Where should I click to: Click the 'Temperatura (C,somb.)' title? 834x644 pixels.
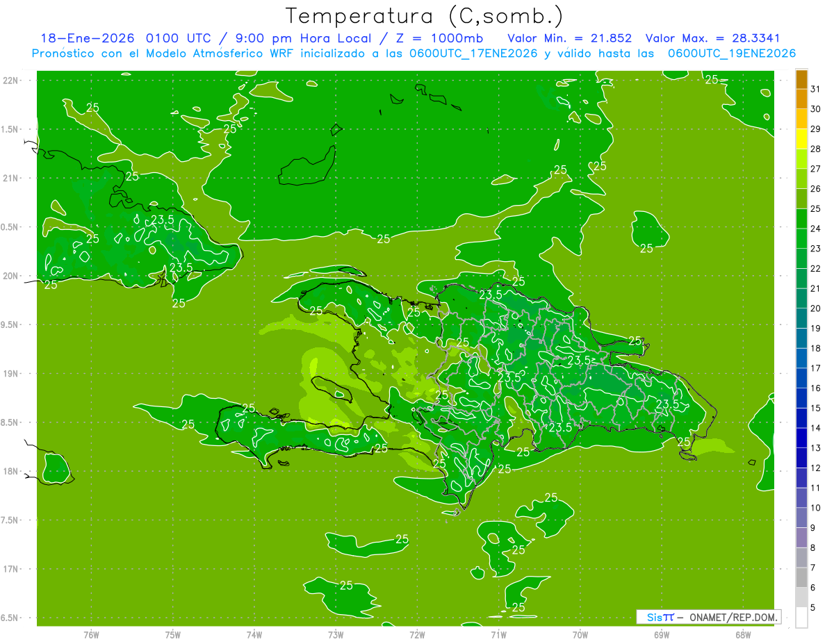point(424,15)
